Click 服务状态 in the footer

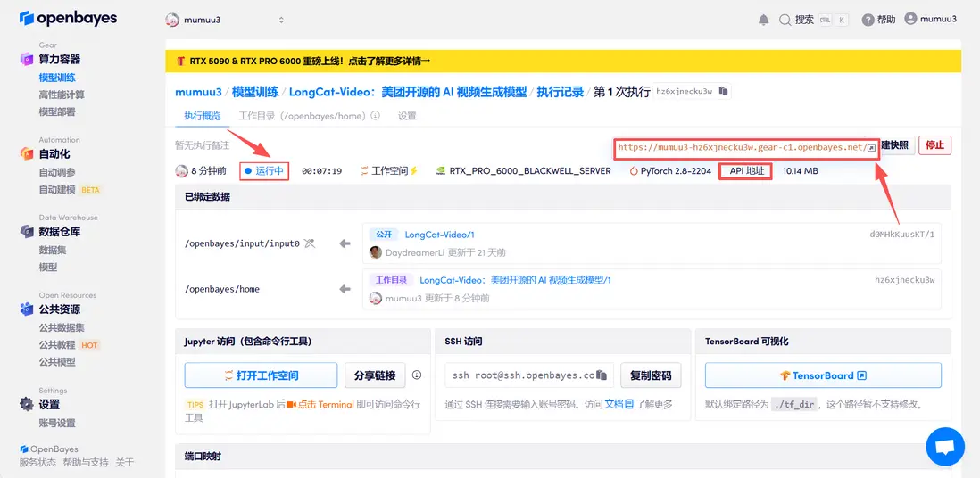37,462
